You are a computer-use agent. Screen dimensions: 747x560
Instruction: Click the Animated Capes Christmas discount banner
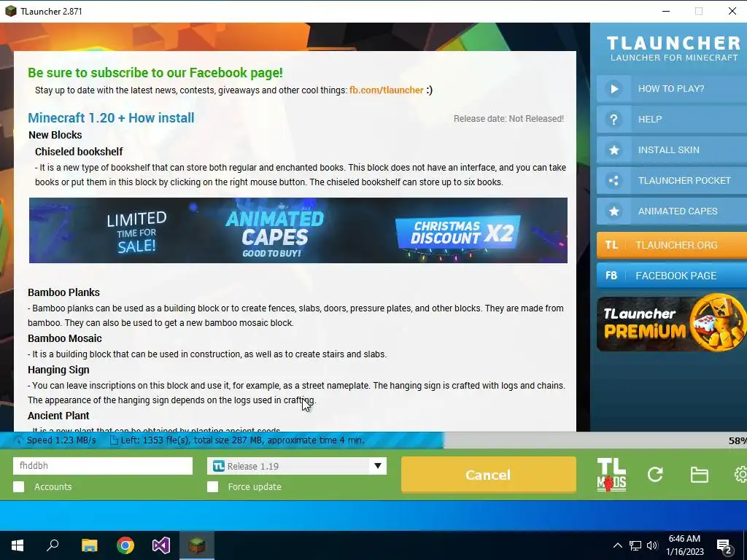click(298, 230)
